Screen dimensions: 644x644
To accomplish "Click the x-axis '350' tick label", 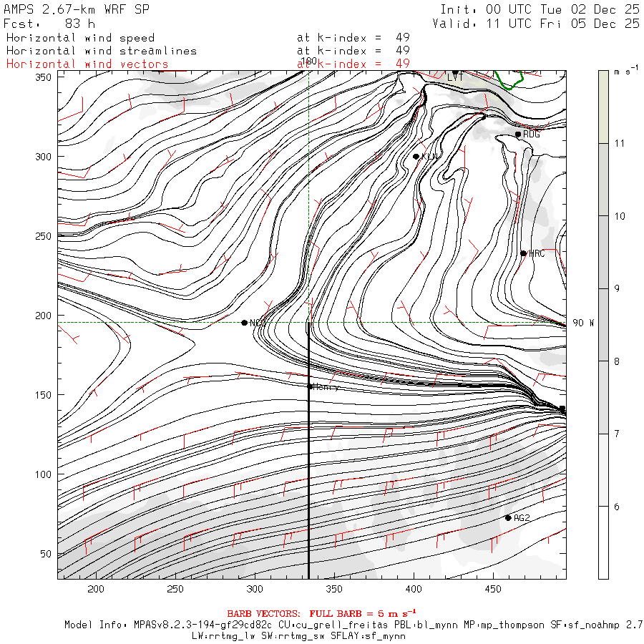I will click(x=334, y=589).
